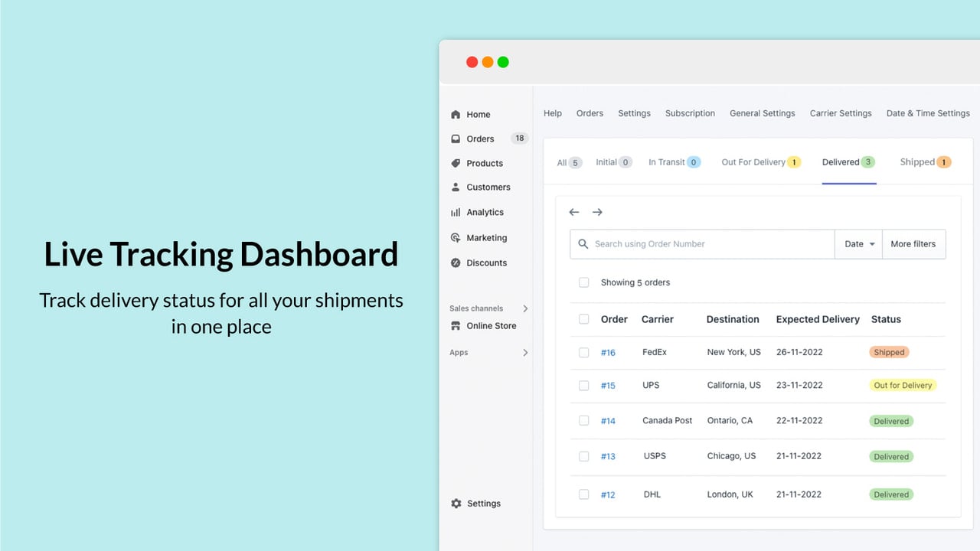Check the box for order #15

(x=584, y=386)
